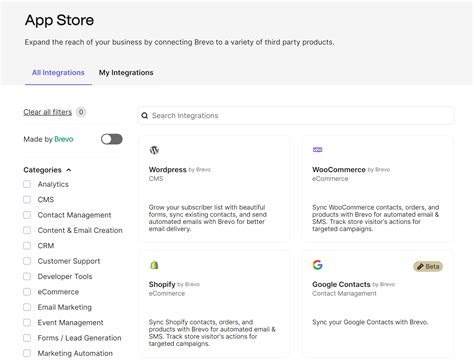Image resolution: width=474 pixels, height=363 pixels.
Task: Check the CMS category checkbox
Action: pyautogui.click(x=27, y=200)
